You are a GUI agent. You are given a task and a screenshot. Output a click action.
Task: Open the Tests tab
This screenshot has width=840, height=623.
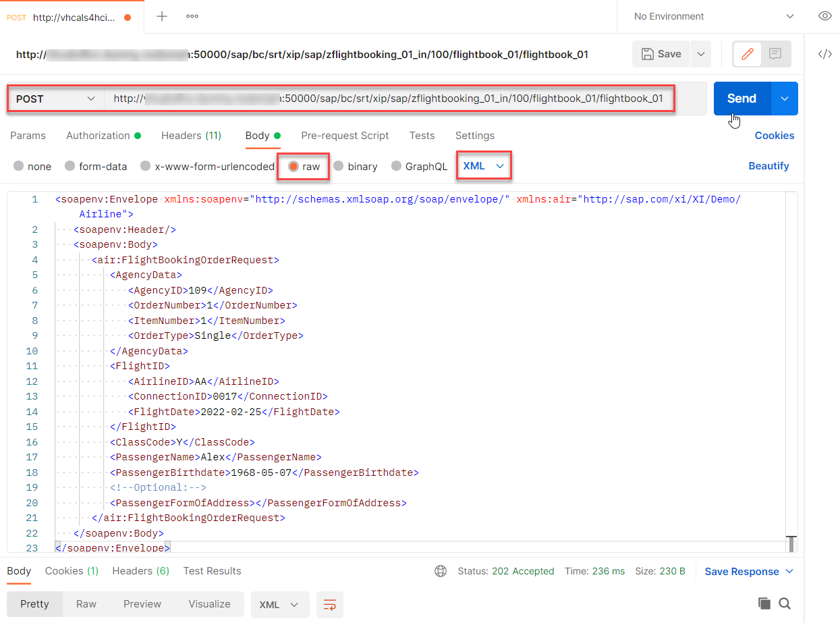(x=422, y=135)
